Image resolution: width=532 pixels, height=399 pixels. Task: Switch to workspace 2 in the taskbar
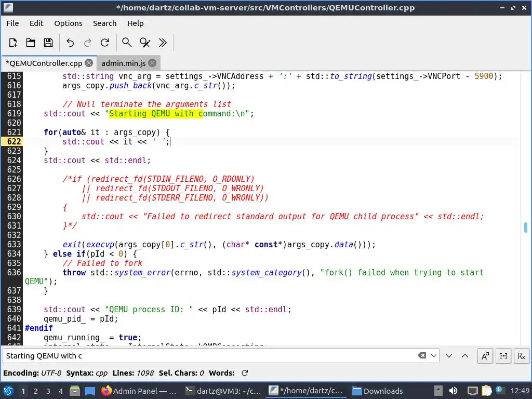pos(36,391)
